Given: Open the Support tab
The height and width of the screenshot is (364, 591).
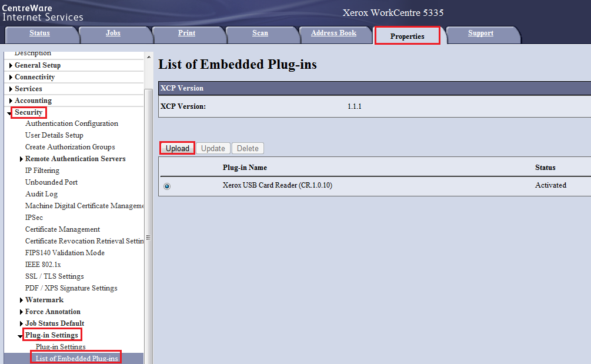Looking at the screenshot, I should coord(480,34).
